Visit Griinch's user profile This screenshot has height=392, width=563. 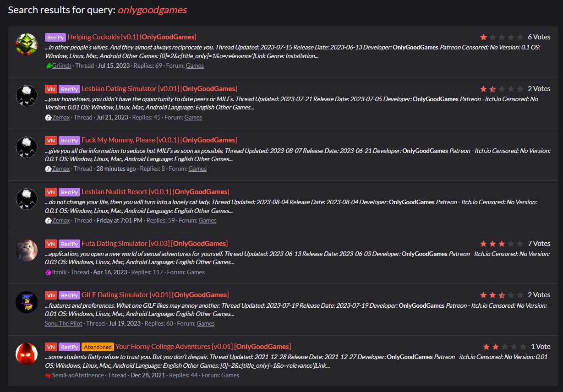(x=62, y=65)
